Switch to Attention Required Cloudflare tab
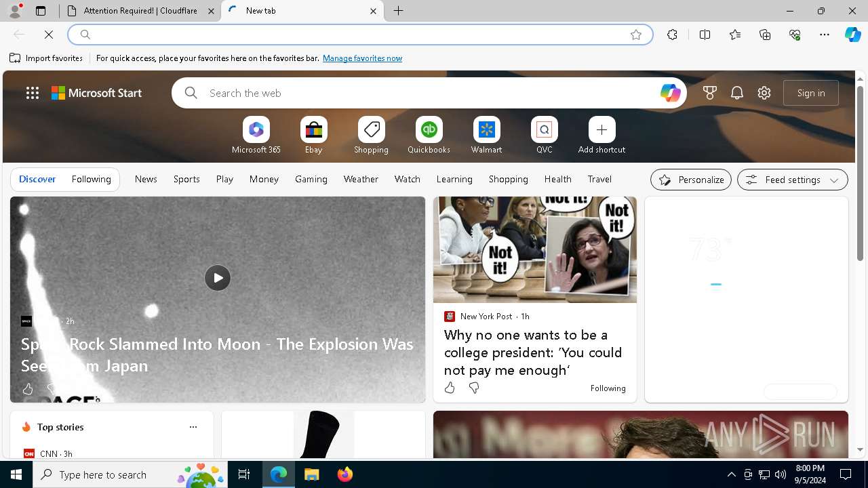This screenshot has height=488, width=868. (x=140, y=11)
